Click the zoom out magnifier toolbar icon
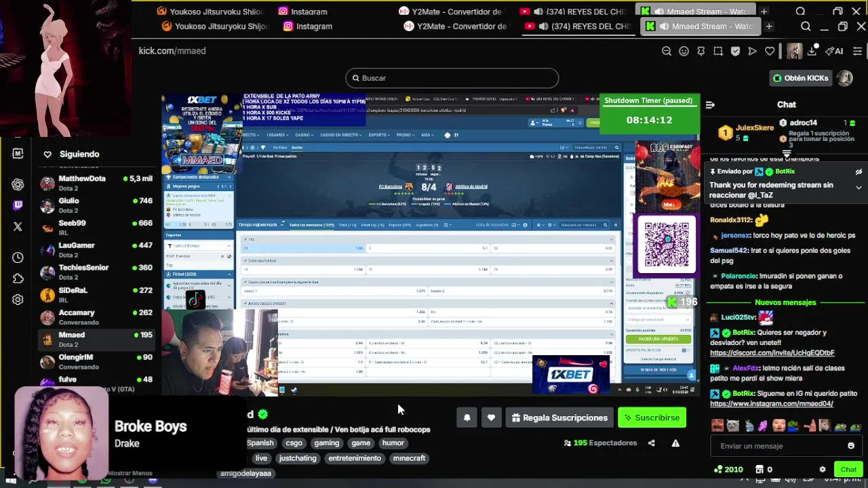Screen dimensions: 868x488 tap(667, 51)
